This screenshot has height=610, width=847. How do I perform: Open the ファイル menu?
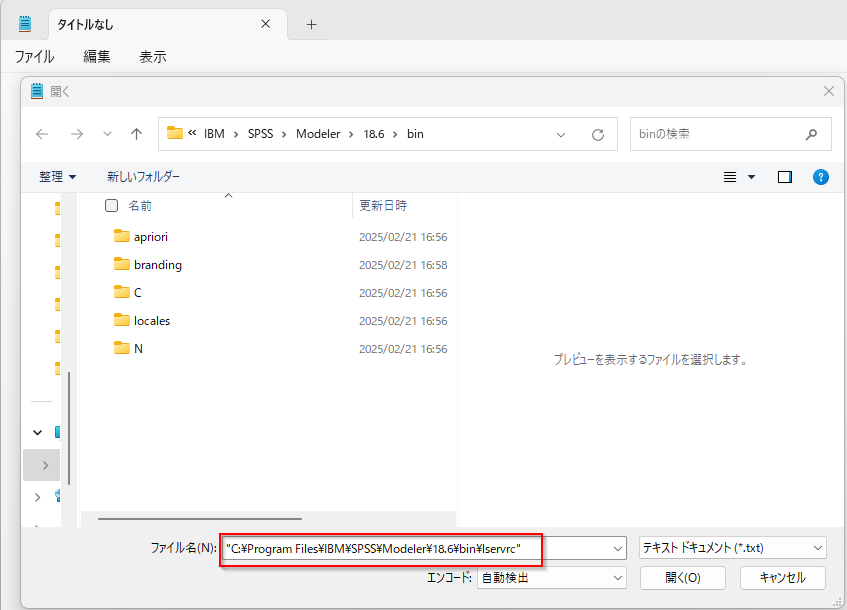click(34, 57)
